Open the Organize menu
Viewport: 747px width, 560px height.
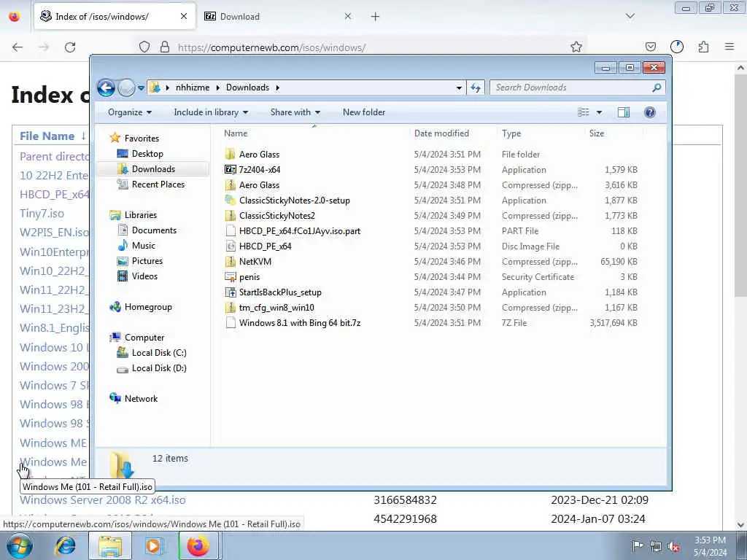click(130, 112)
